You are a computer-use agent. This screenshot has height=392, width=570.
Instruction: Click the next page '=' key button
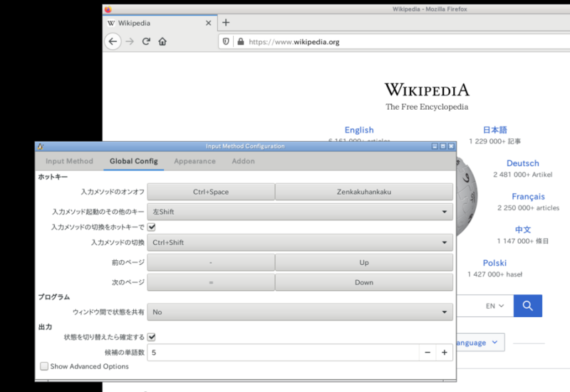211,282
